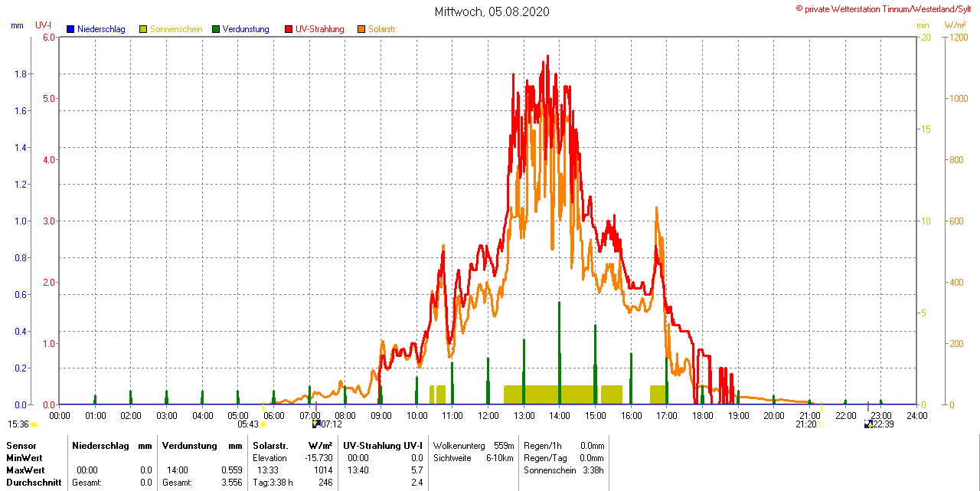
Task: Click the 12:00 time axis label
Action: [488, 415]
